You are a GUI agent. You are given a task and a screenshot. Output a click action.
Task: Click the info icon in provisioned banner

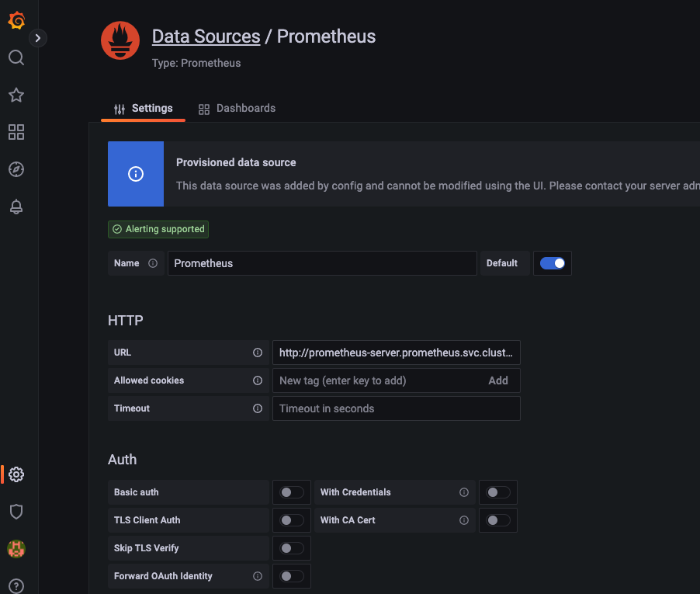click(136, 174)
